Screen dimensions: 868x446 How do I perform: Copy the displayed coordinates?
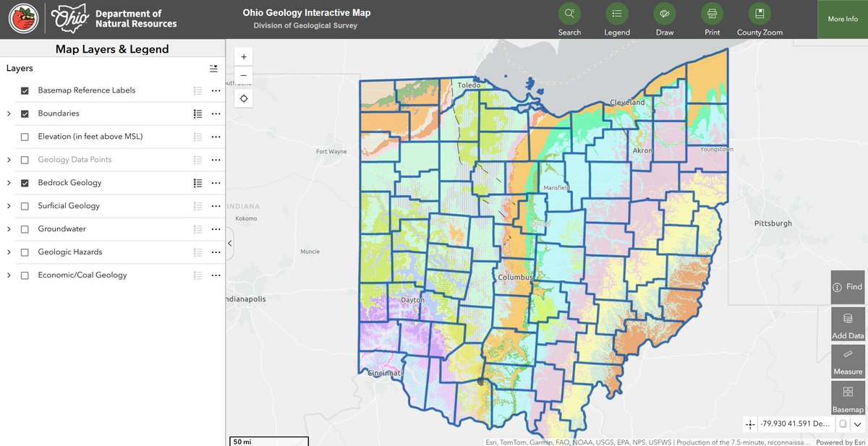843,424
